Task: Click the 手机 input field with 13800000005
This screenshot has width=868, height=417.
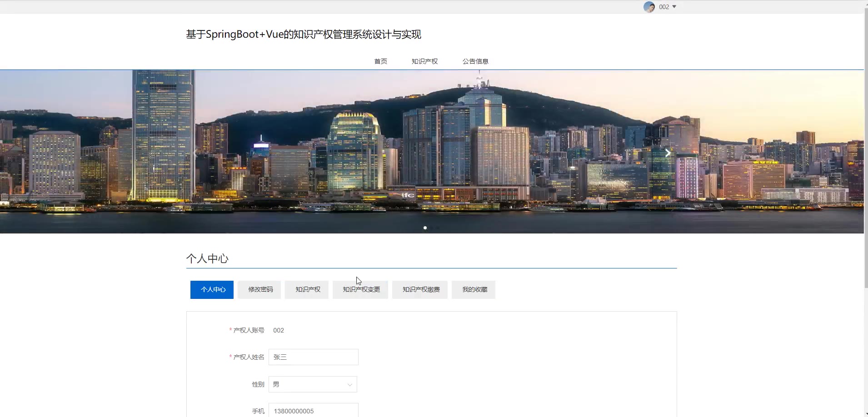Action: 314,410
